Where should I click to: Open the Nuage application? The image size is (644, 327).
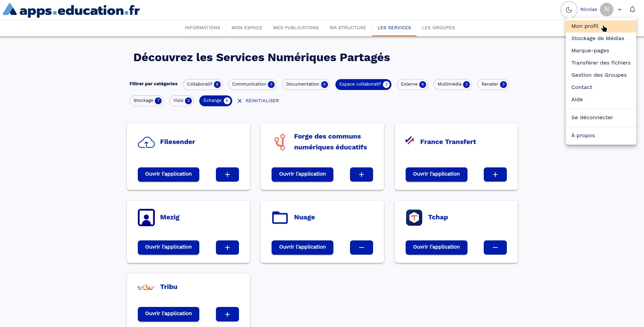click(x=302, y=247)
